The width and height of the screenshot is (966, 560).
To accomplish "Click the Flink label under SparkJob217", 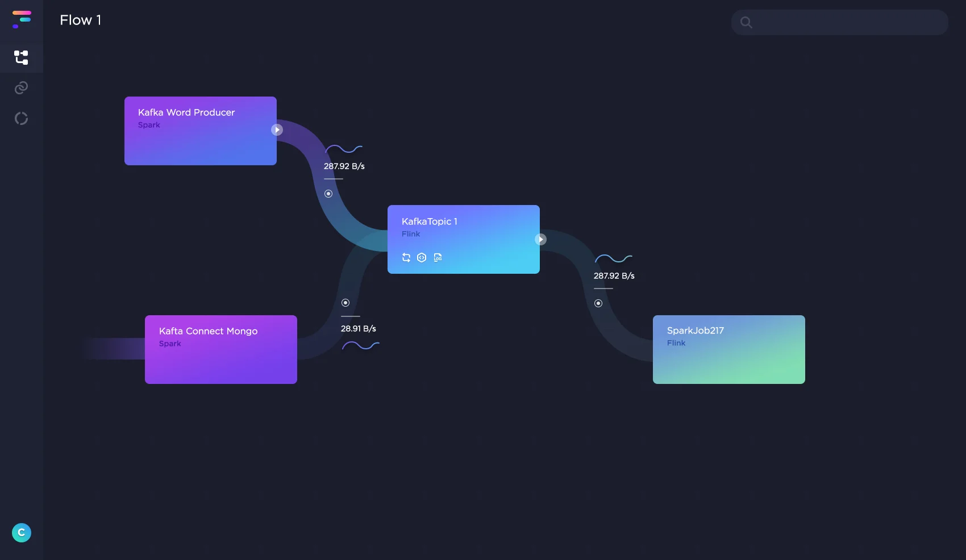I will [x=676, y=343].
